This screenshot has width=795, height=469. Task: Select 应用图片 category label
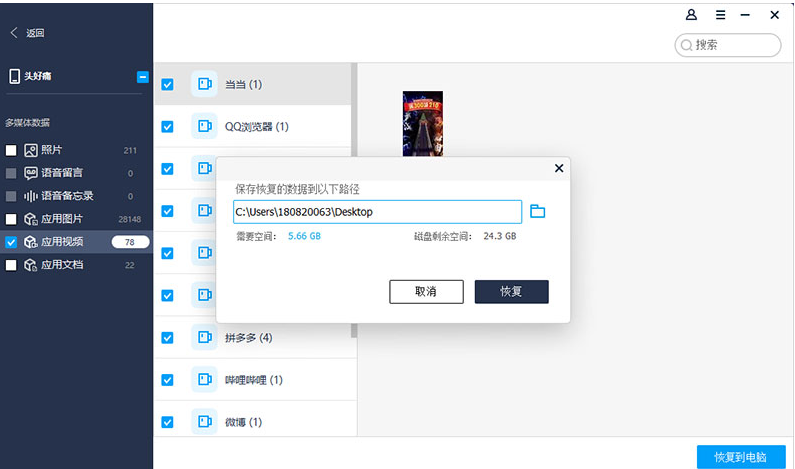pos(62,219)
